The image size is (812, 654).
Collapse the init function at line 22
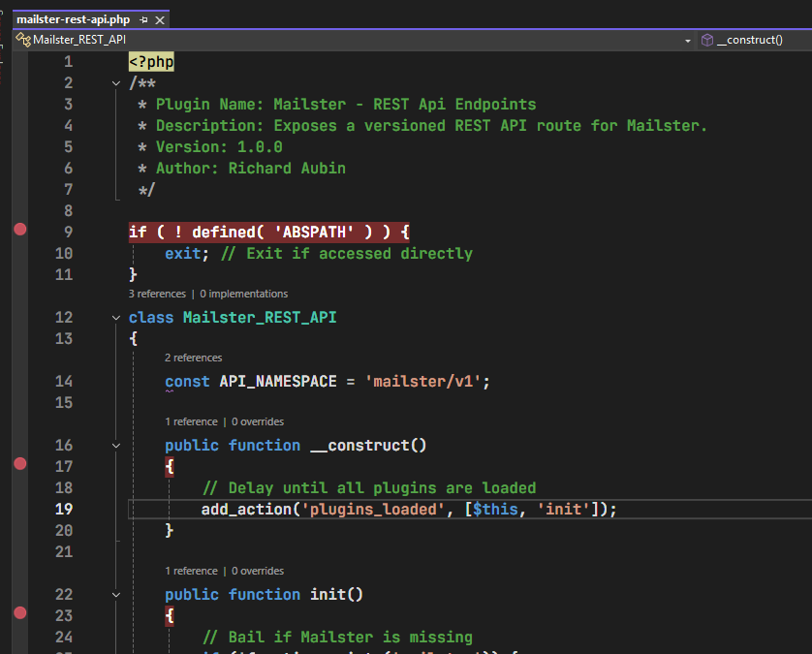point(116,595)
